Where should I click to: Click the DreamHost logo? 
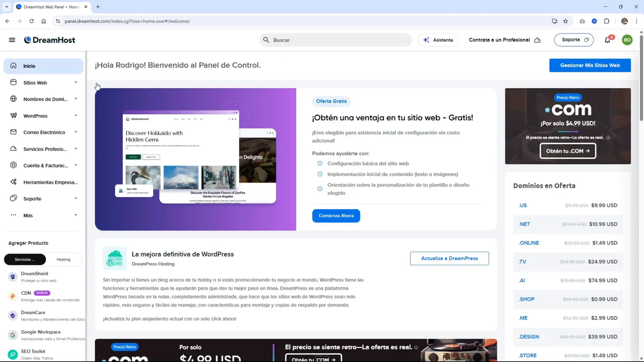[50, 40]
